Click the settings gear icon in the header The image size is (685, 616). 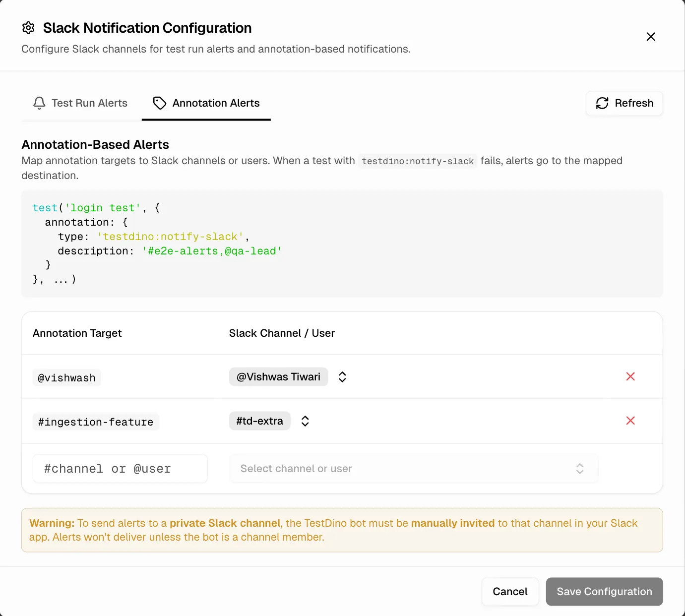(28, 28)
